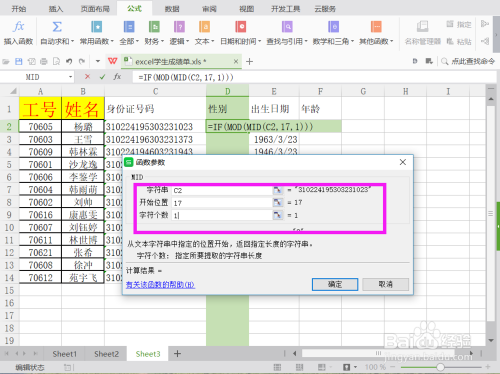Switch to the 审阅 ribbon tab
The width and height of the screenshot is (500, 374).
pos(209,9)
